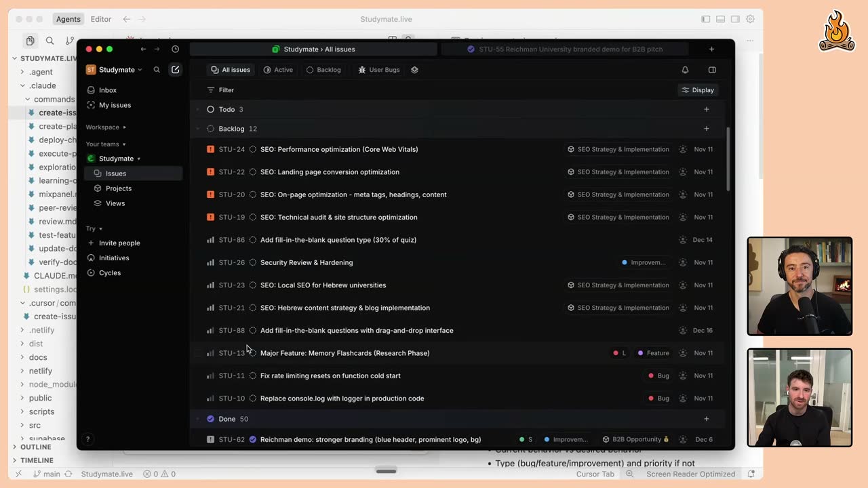
Task: Switch to the All issues tab
Action: [231, 70]
